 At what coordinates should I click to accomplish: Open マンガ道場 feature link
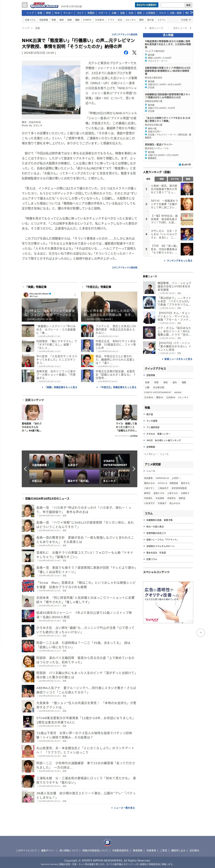coord(168,421)
